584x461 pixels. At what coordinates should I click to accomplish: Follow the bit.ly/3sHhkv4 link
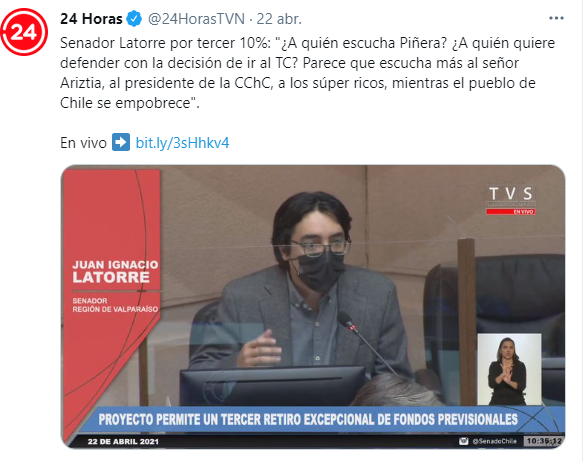tap(182, 143)
